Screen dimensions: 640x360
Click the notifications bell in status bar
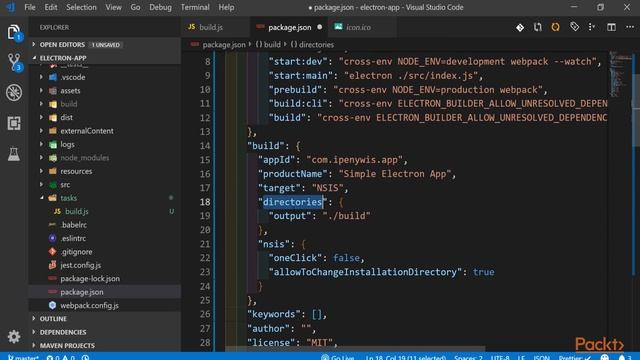tap(622, 358)
